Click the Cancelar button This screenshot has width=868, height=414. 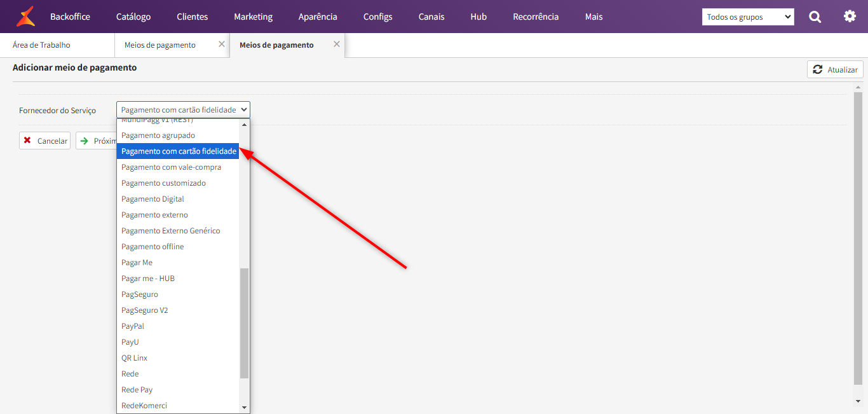point(44,141)
